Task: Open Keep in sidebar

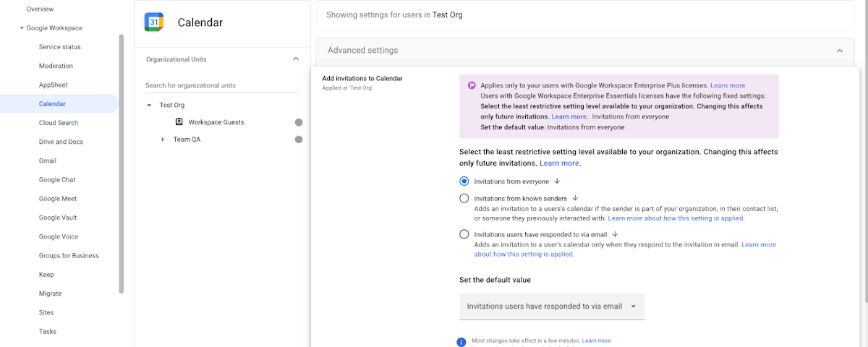Action: (46, 275)
